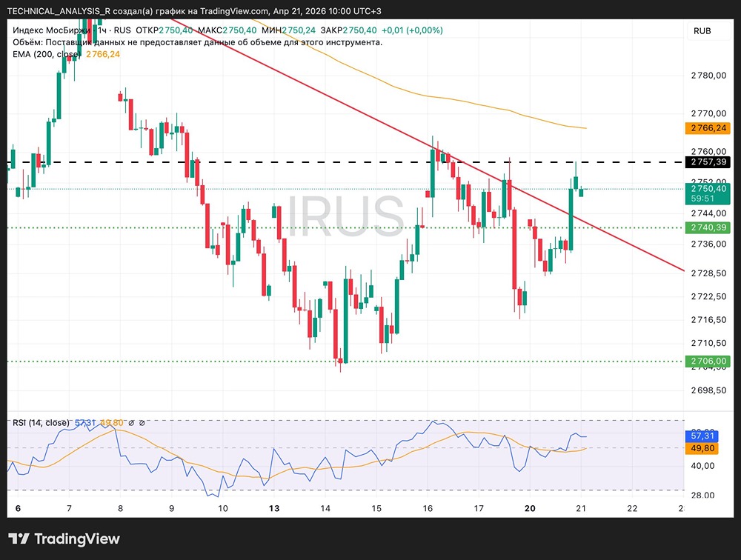Click the second ∅ symbol in RSI legend
741x560 pixels.
pyautogui.click(x=142, y=423)
